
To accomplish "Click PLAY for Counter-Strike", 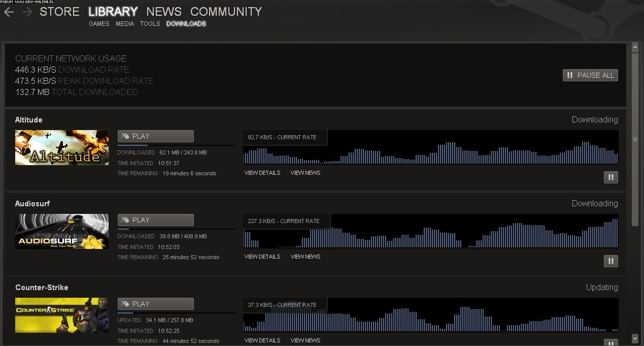I will pos(156,304).
